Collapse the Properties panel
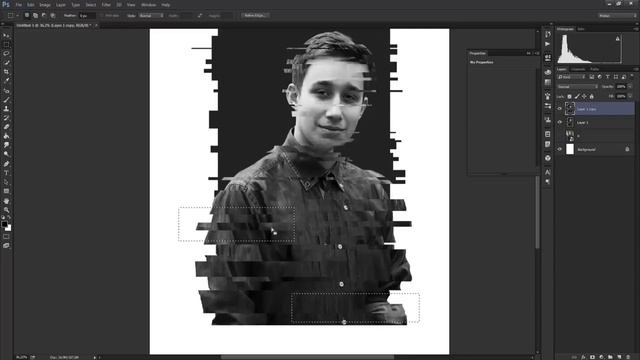Viewport: 640px width, 360px height. [529, 53]
